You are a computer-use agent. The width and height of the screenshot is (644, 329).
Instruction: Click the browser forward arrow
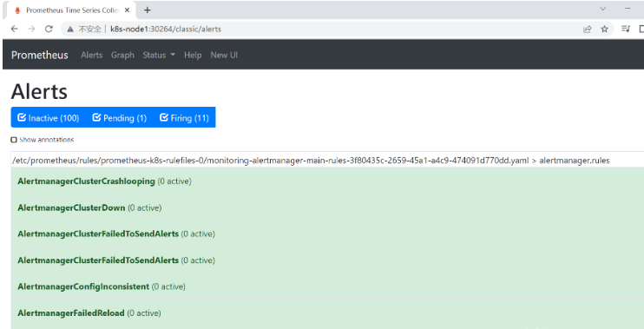click(31, 29)
